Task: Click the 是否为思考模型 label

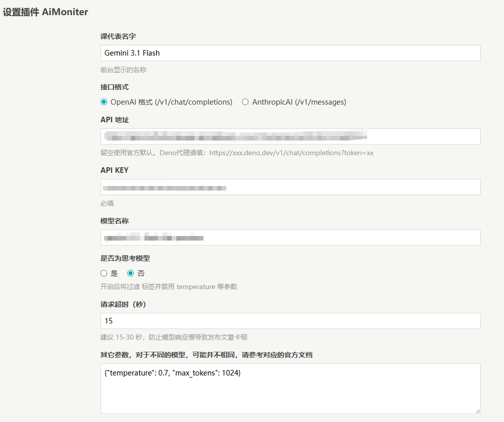Action: point(125,258)
